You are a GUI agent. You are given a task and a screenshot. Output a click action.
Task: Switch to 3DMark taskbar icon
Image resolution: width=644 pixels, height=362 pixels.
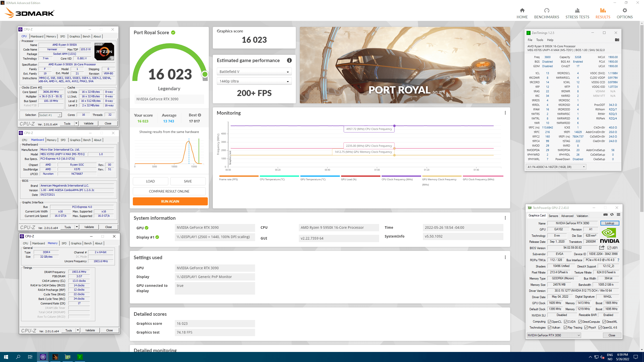(55, 357)
